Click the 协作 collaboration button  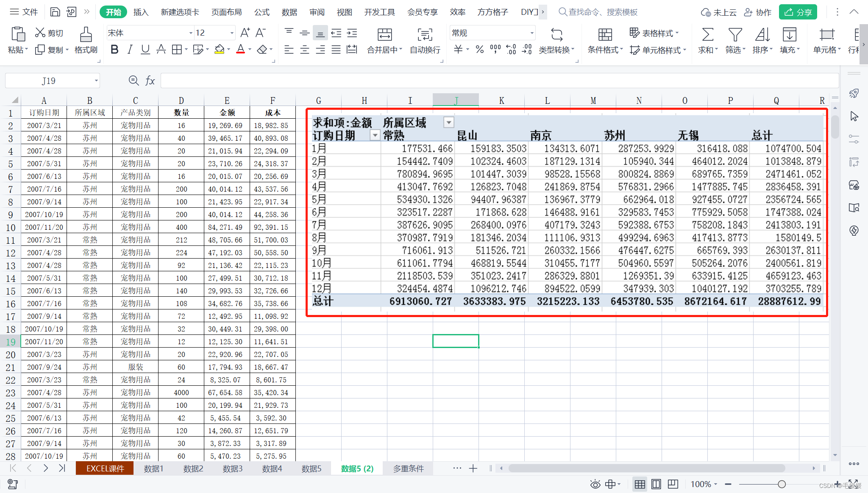[758, 12]
